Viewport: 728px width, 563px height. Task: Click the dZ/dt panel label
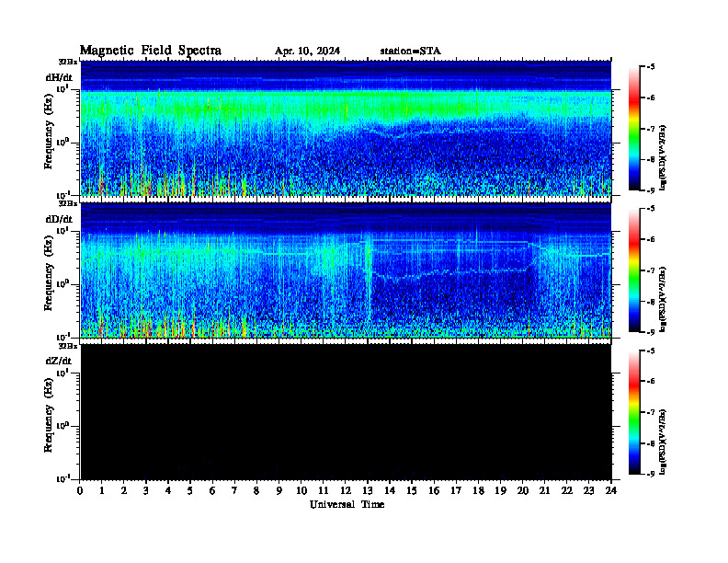pos(59,361)
